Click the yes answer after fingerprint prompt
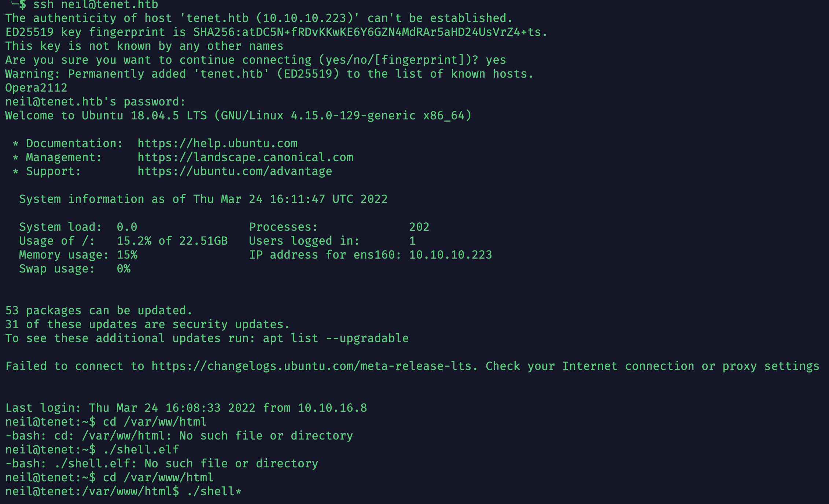This screenshot has width=829, height=504. pos(496,60)
